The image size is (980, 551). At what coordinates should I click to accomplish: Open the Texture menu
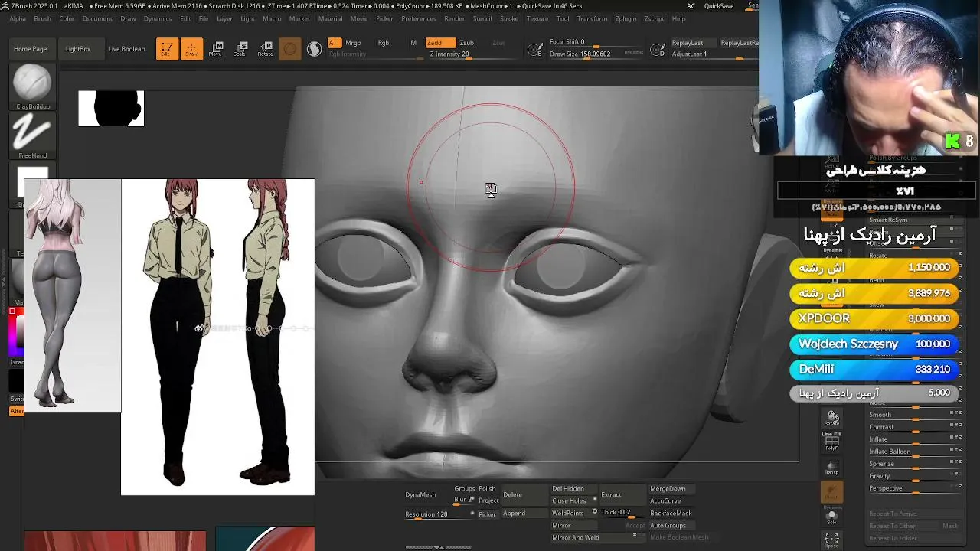pos(537,18)
